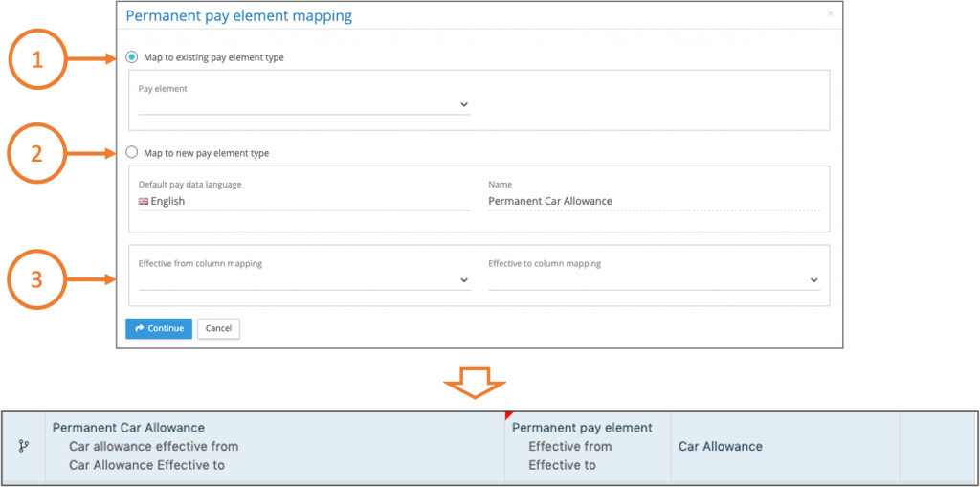The height and width of the screenshot is (487, 980).
Task: Expand the Effective from column mapping dropdown
Action: [x=303, y=279]
